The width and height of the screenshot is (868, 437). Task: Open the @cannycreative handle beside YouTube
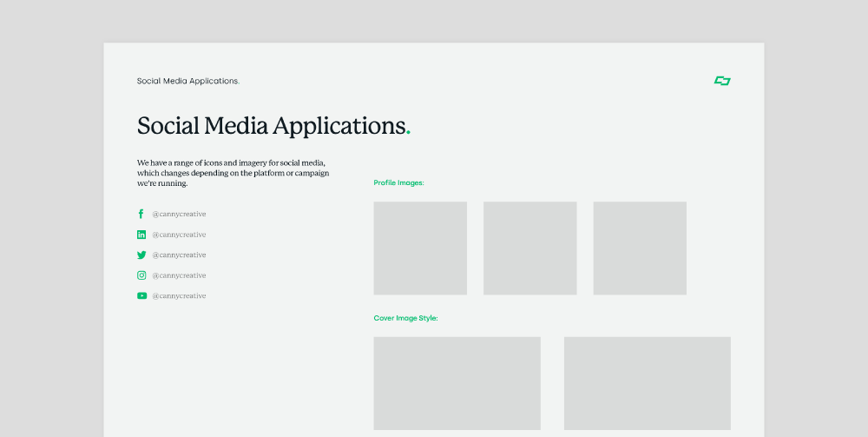pos(179,296)
